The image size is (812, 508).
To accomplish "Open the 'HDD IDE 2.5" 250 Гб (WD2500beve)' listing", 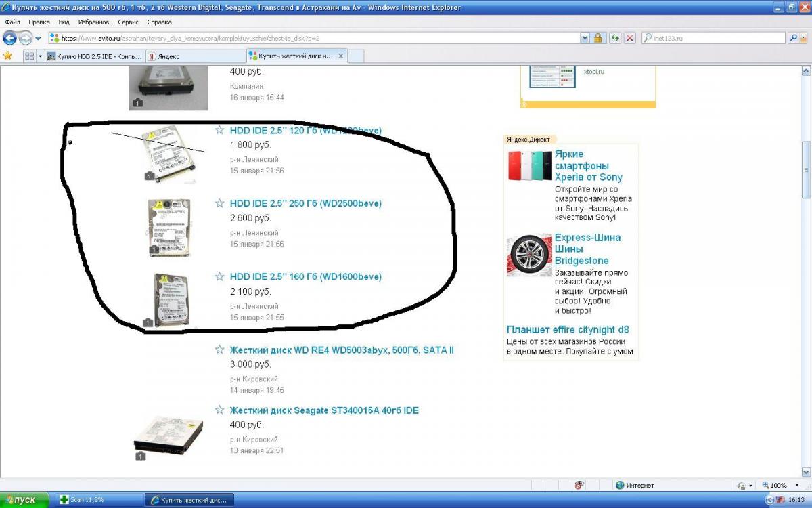I will click(305, 203).
